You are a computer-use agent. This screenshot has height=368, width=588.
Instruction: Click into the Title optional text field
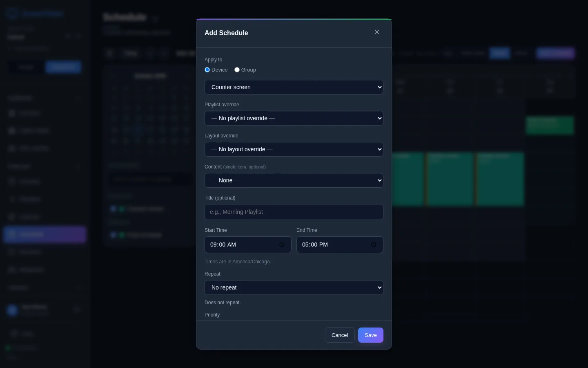click(294, 212)
